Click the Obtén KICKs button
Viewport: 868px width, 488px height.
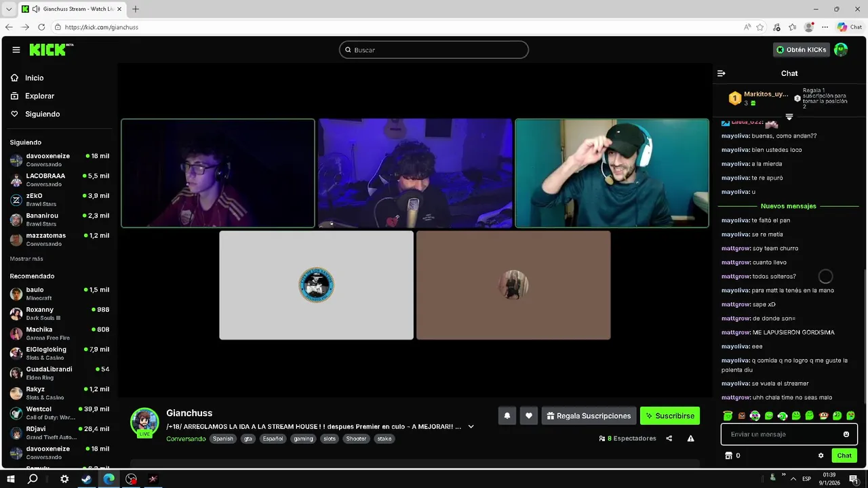coord(802,49)
